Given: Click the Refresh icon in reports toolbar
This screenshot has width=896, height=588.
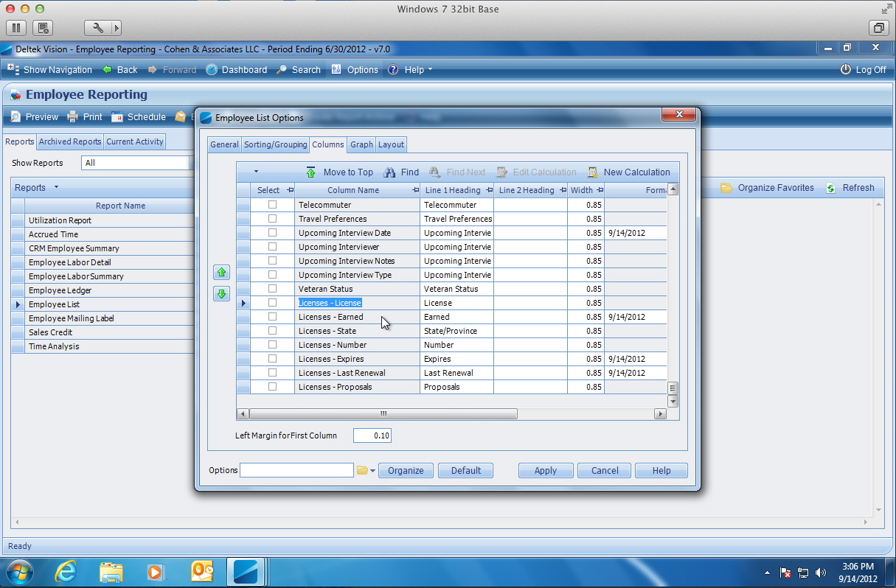Looking at the screenshot, I should (x=831, y=188).
